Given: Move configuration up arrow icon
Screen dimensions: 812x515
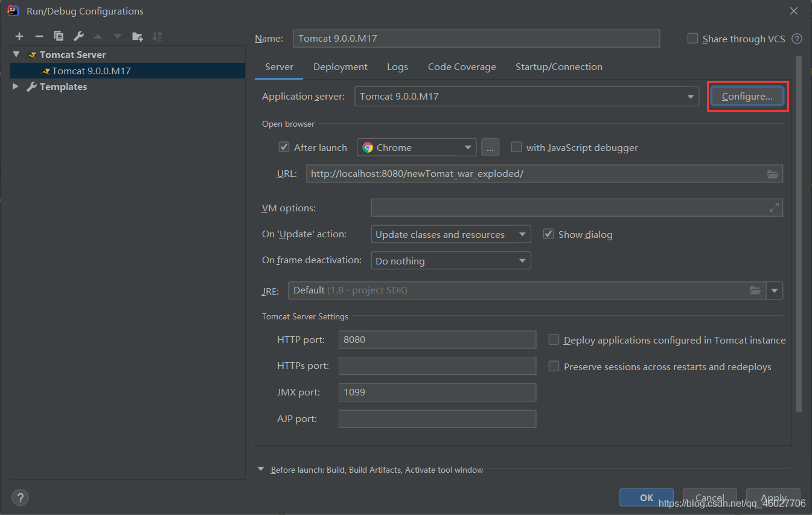Looking at the screenshot, I should (98, 36).
